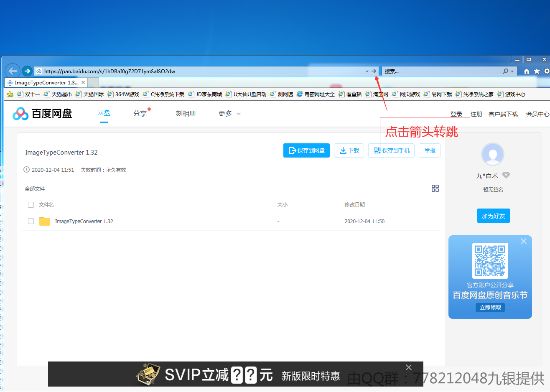Click the address bar go arrow
550x392 pixels.
click(x=374, y=71)
